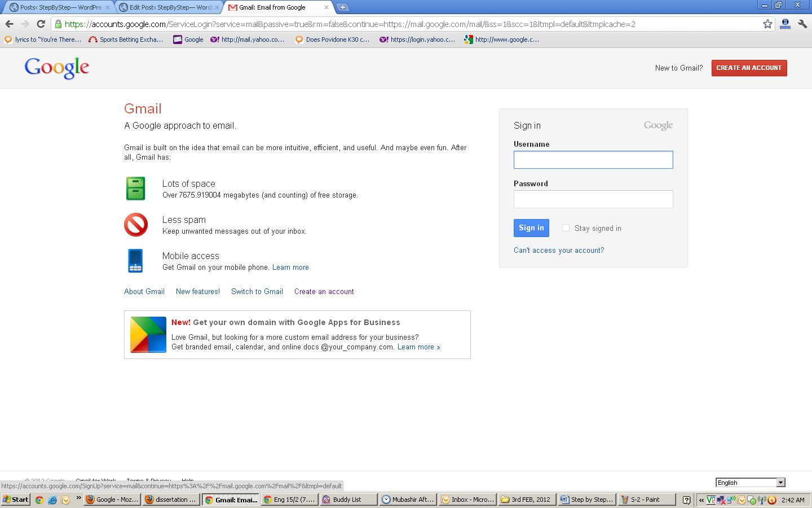Click the Google Apps for Business logo
This screenshot has height=508, width=812.
[148, 335]
